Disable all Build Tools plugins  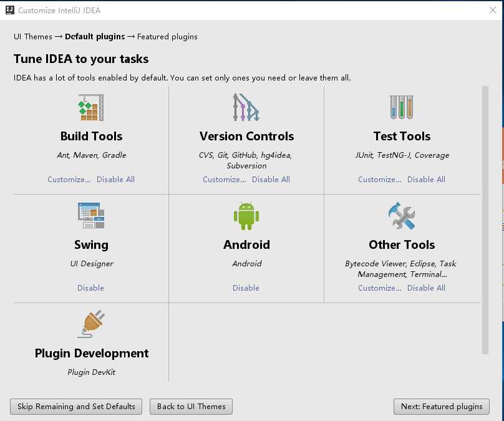coord(116,180)
